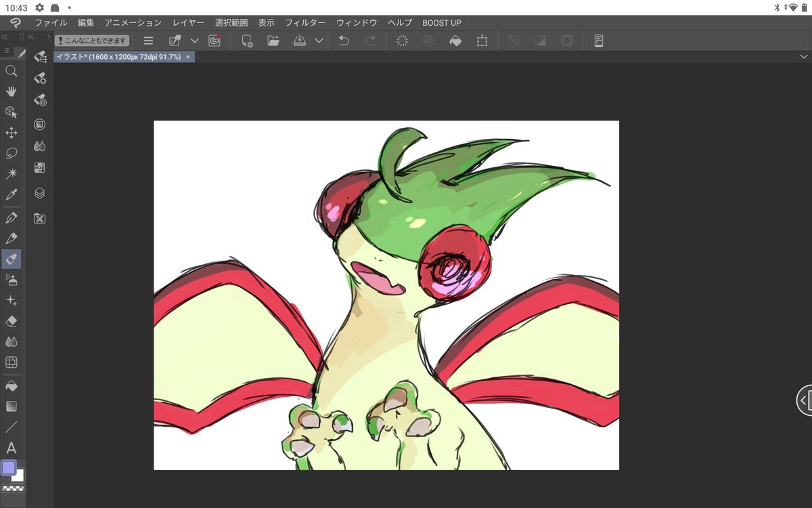Create a new canvas document icon
The height and width of the screenshot is (508, 812).
click(247, 41)
